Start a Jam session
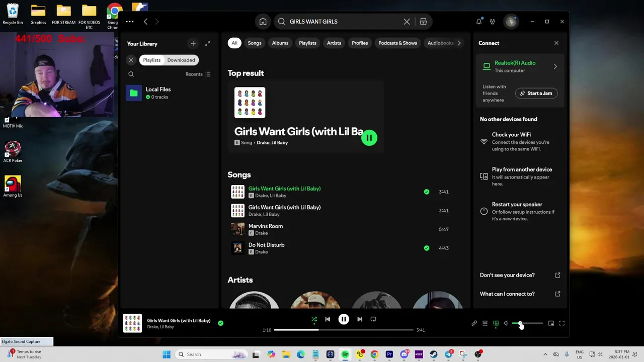The width and height of the screenshot is (644, 362). pos(536,93)
